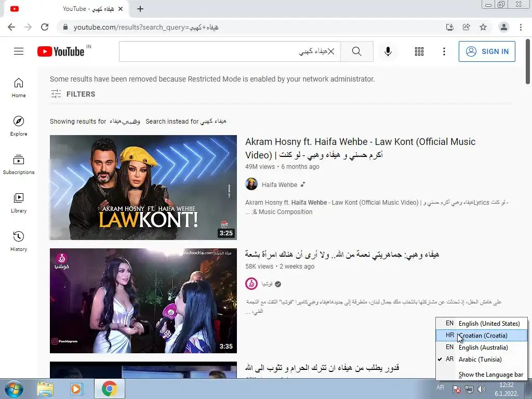Reload the page
Screen dimensions: 532x399
(x=45, y=27)
